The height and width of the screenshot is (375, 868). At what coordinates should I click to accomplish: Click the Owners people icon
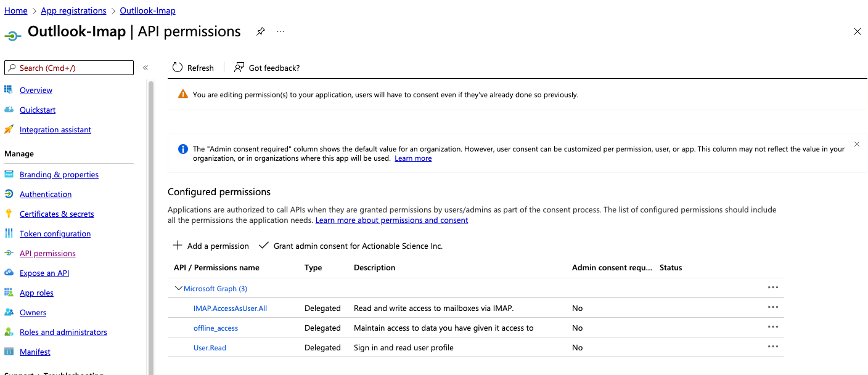coord(9,312)
